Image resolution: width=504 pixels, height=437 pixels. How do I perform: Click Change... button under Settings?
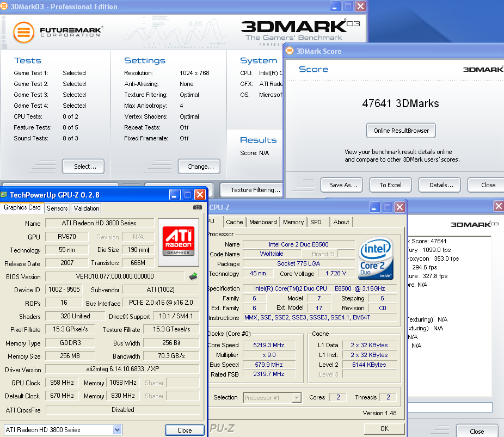pos(199,167)
